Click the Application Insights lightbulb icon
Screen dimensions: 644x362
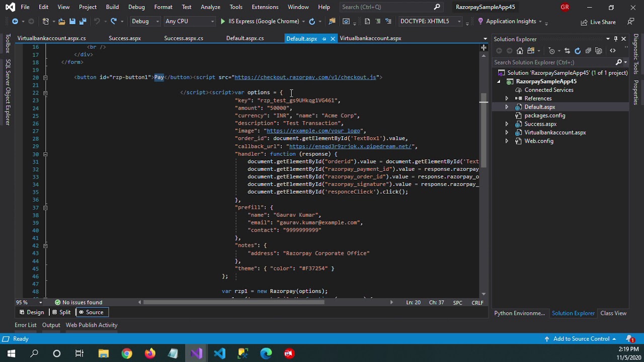coord(480,21)
